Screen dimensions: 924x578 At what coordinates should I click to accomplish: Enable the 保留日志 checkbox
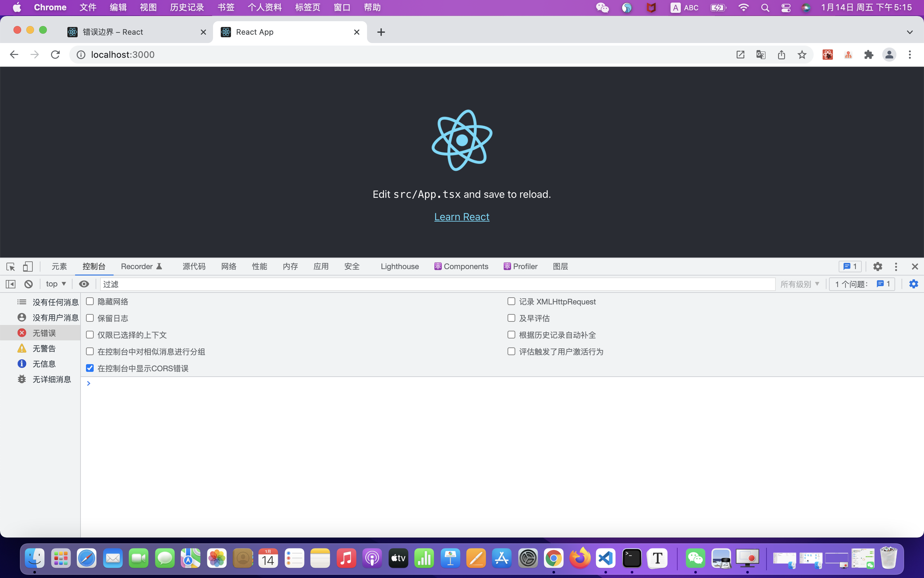click(90, 318)
